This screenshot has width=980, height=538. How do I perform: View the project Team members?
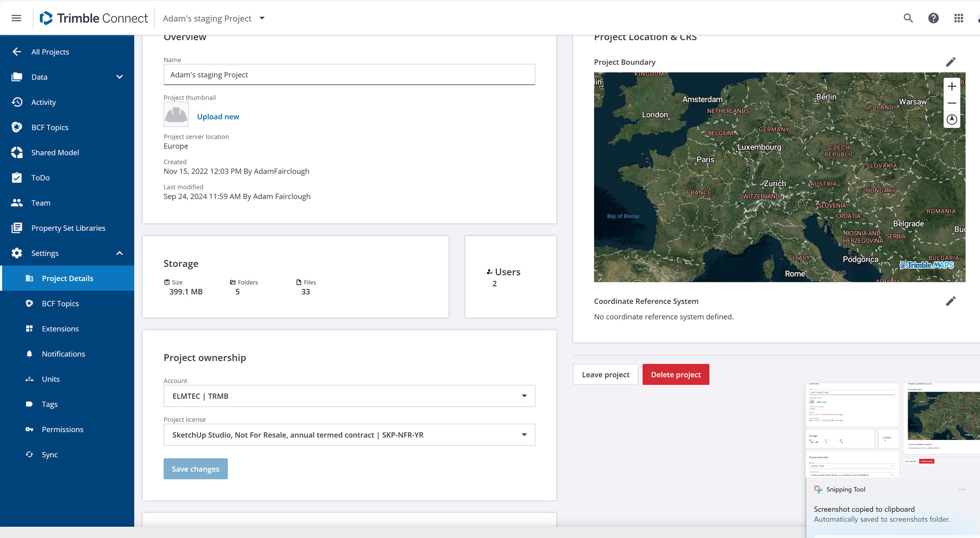point(40,203)
